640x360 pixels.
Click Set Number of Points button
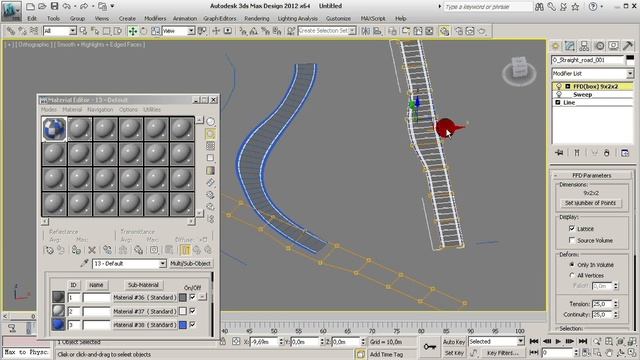tap(590, 203)
